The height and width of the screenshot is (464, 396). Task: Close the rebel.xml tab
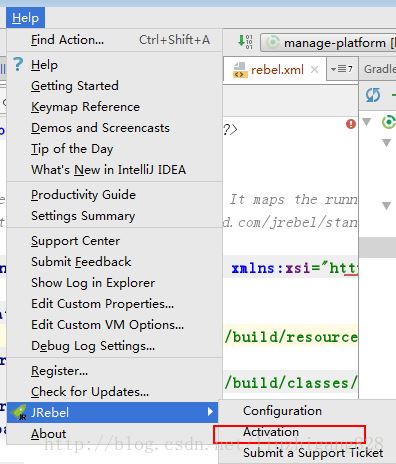[314, 70]
